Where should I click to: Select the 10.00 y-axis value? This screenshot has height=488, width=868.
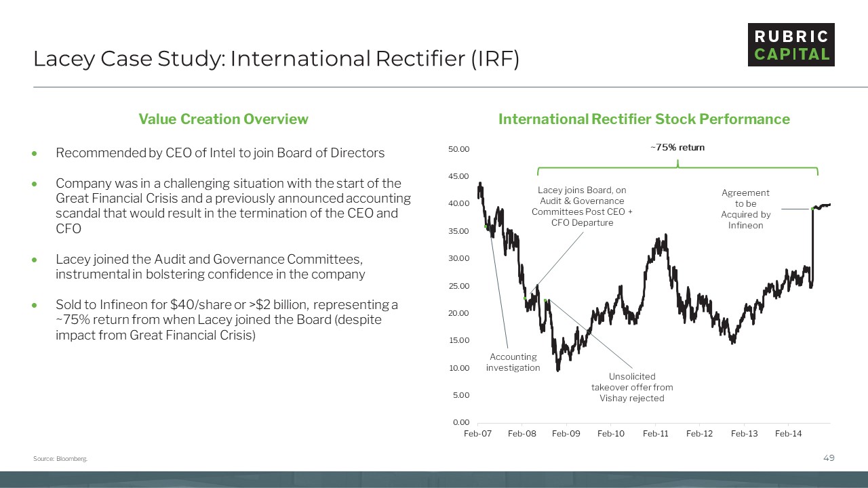tap(458, 368)
